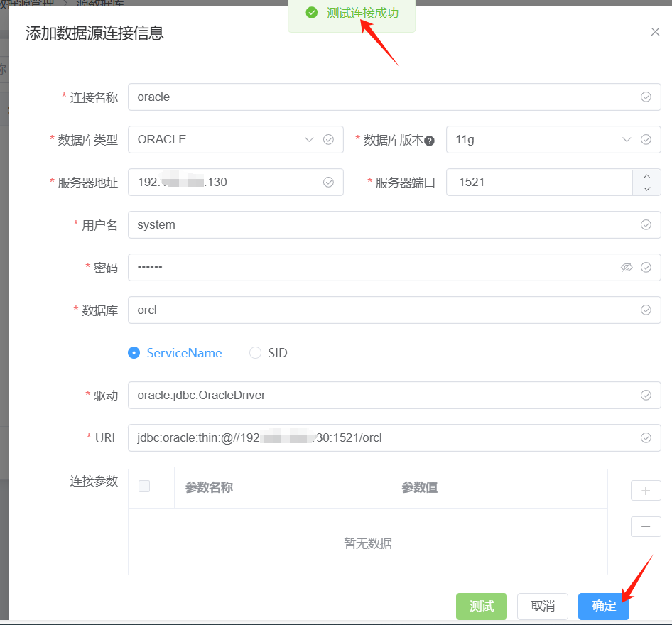This screenshot has width=672, height=625.
Task: Focus the 连接名称 input field
Action: point(394,97)
